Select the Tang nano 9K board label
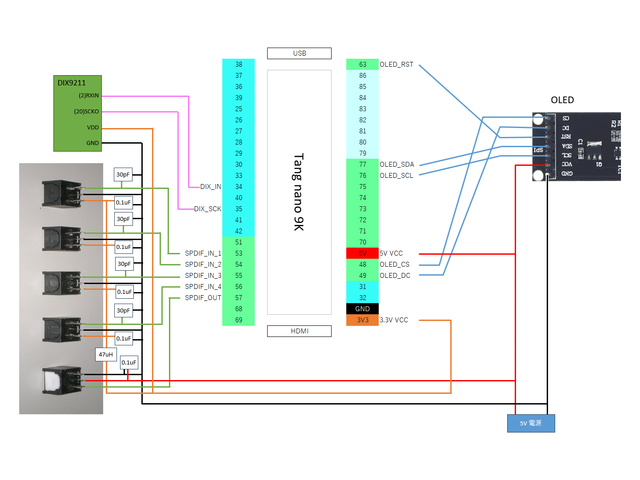The image size is (640, 480). [x=298, y=192]
